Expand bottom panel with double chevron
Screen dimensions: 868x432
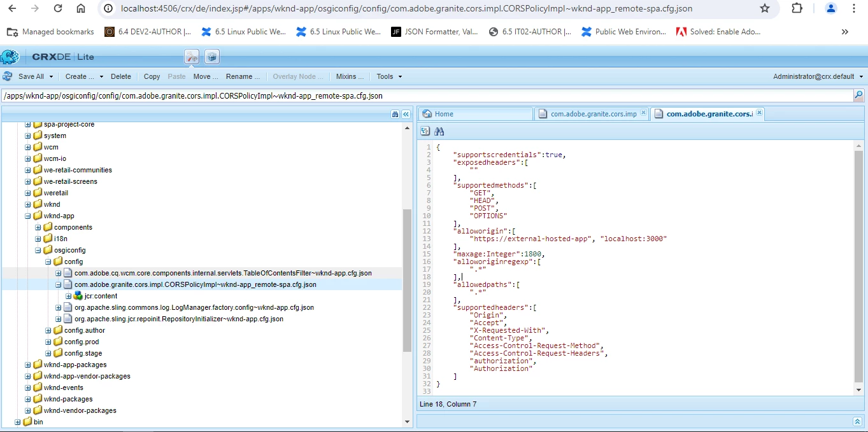857,421
